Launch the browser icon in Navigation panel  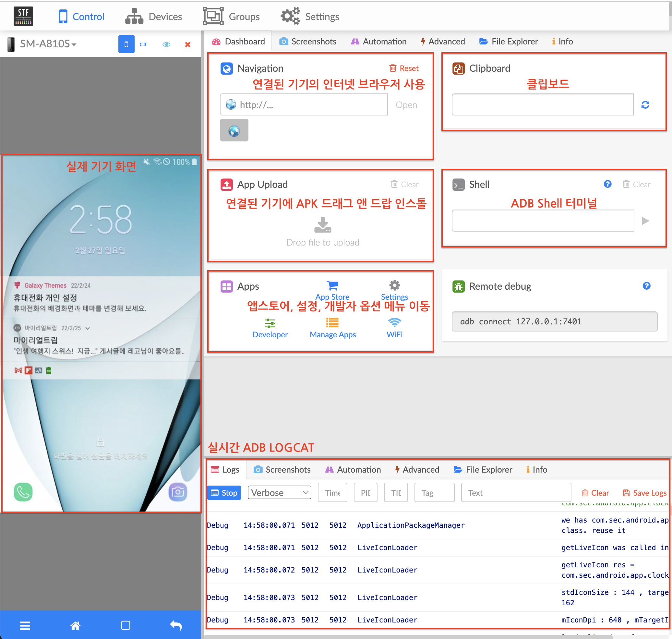[234, 130]
